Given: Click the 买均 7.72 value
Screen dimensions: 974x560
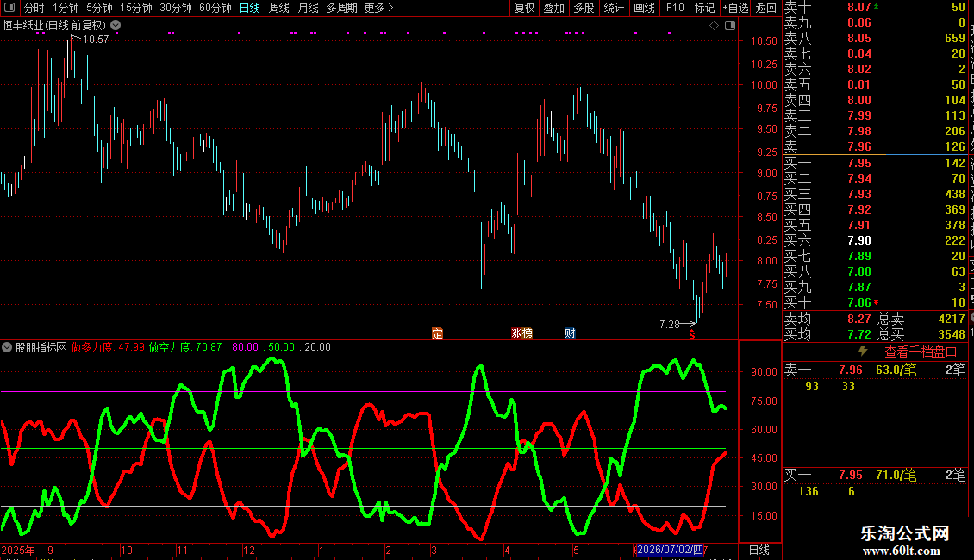Looking at the screenshot, I should [x=859, y=334].
